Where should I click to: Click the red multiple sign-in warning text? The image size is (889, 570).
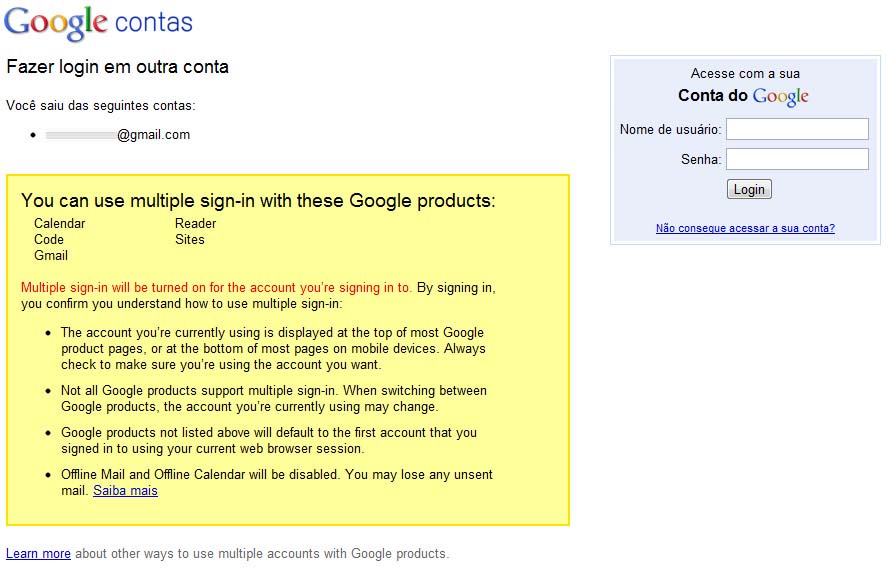click(x=216, y=287)
